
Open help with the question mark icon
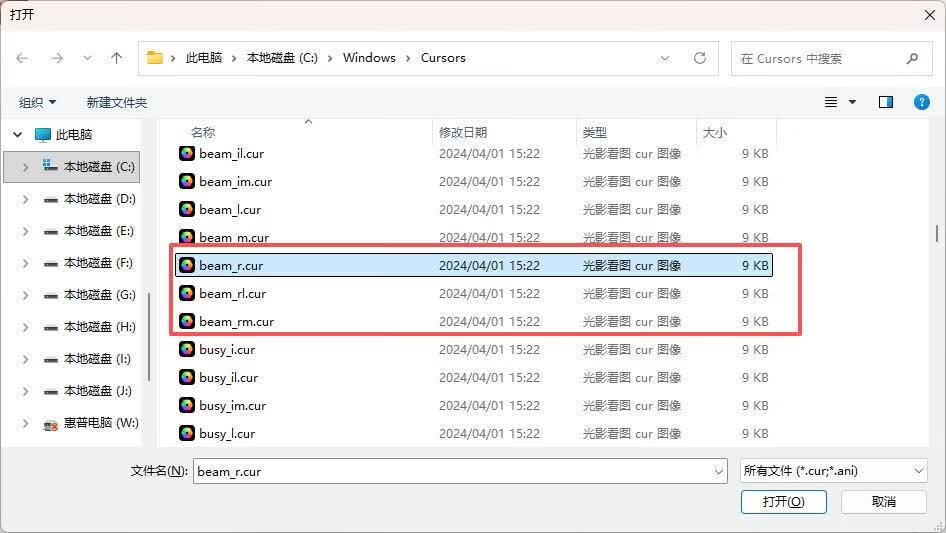922,102
